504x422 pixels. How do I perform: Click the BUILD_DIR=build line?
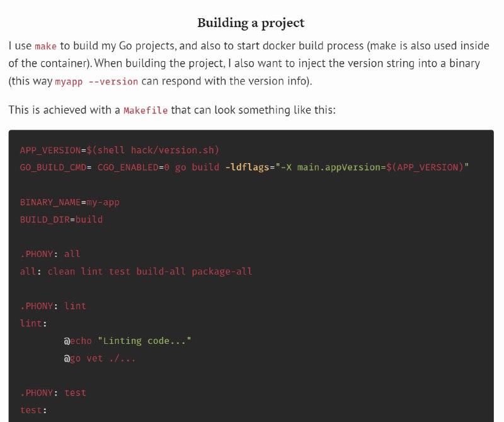[x=61, y=220]
